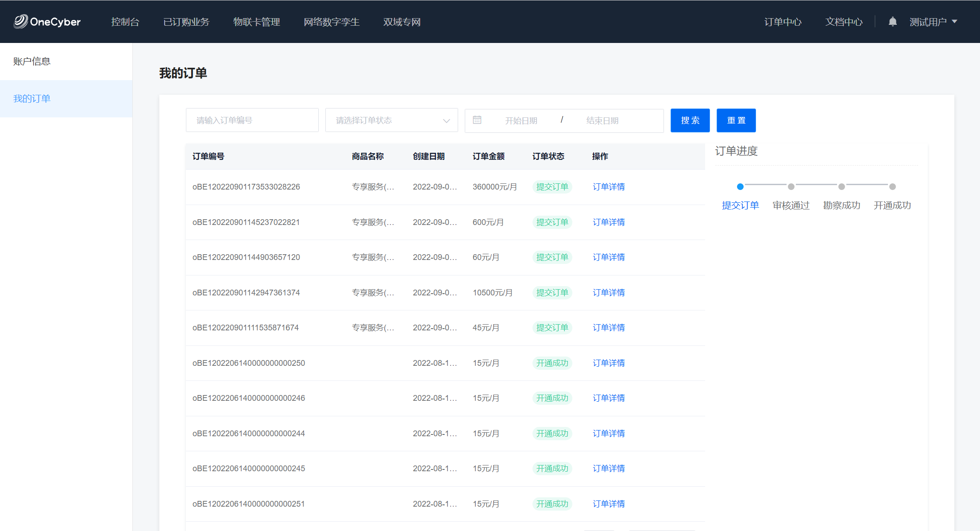
Task: Click the 开通成功 progress step dot
Action: click(x=892, y=186)
